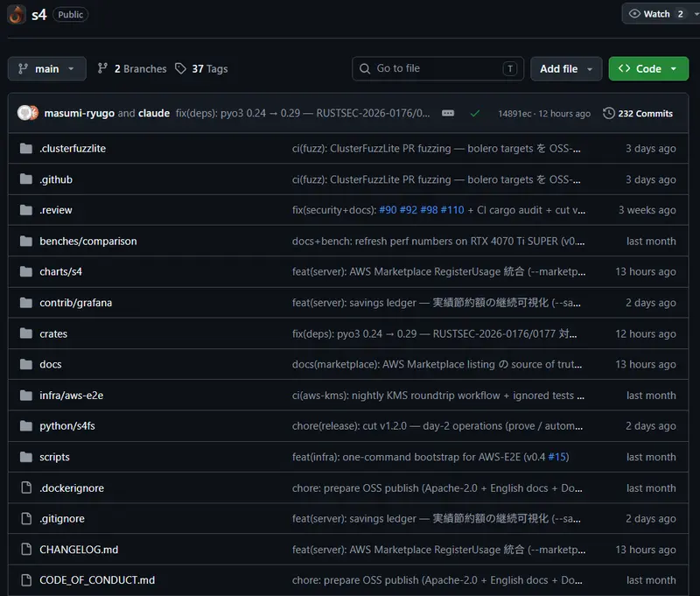Image resolution: width=700 pixels, height=596 pixels.
Task: Click the green check commit status icon
Action: coord(474,114)
